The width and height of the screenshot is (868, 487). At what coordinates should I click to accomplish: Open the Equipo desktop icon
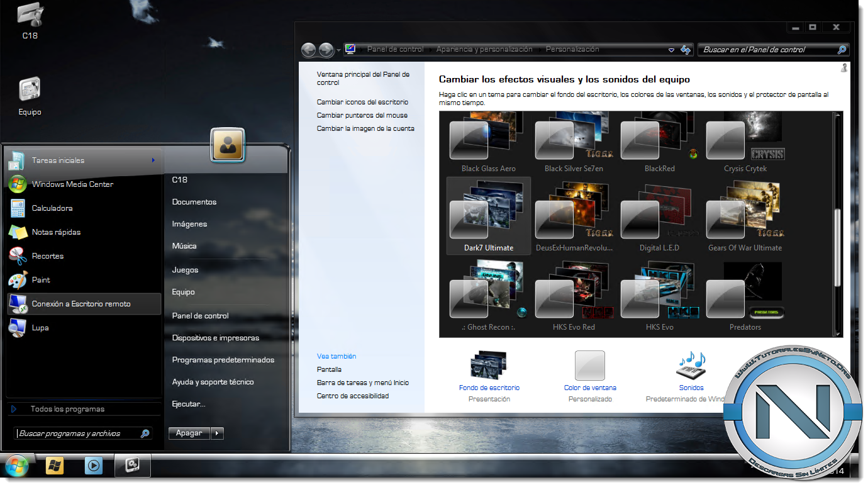pyautogui.click(x=30, y=97)
